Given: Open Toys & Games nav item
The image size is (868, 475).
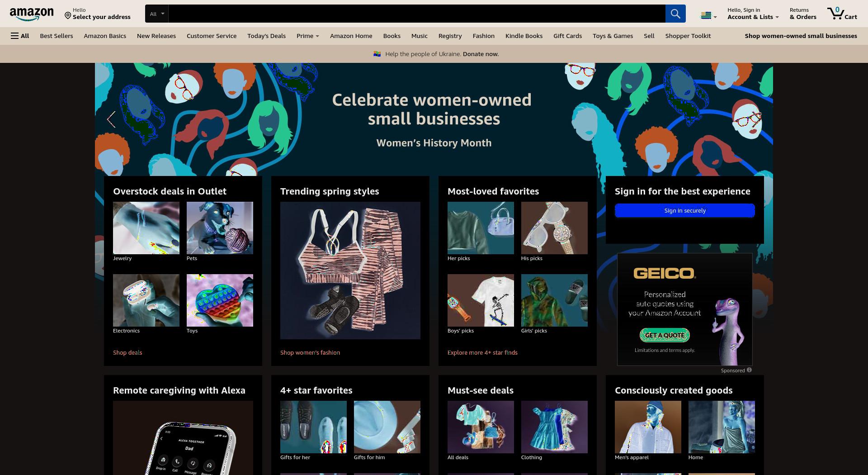Looking at the screenshot, I should pos(613,36).
